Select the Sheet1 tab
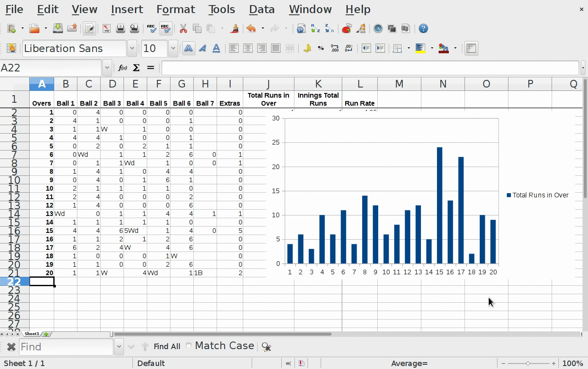588x369 pixels. [32, 334]
